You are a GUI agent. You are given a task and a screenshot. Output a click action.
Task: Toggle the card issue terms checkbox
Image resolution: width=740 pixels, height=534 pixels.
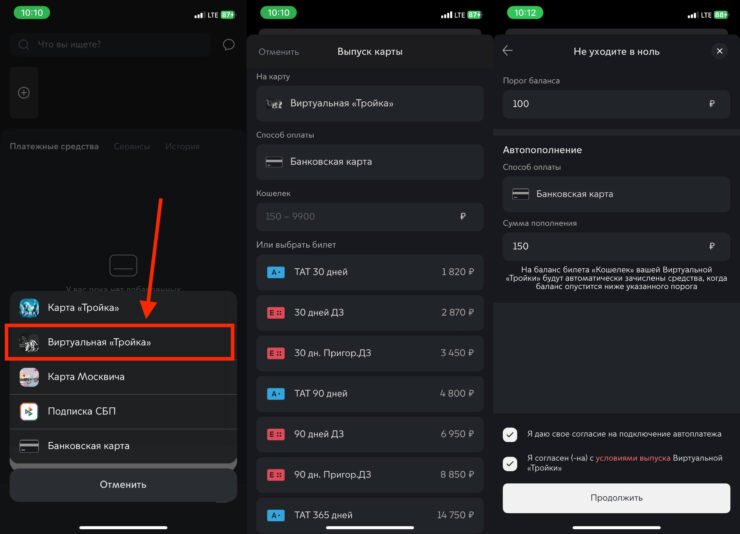click(510, 463)
